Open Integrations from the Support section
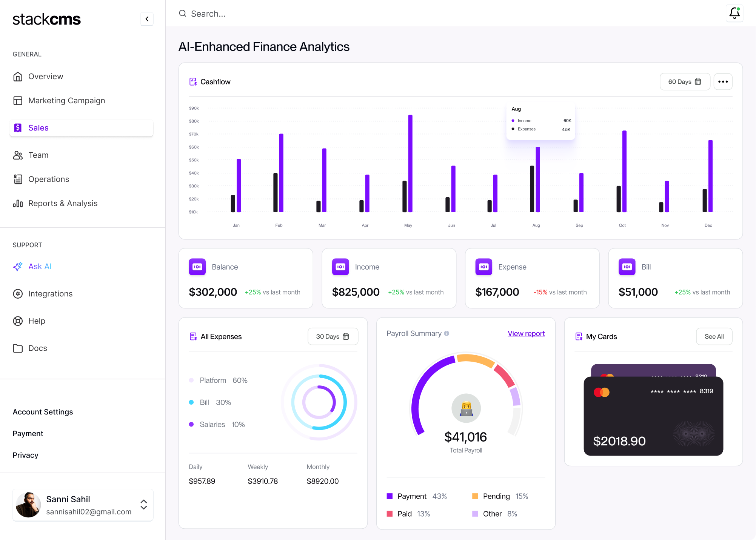The width and height of the screenshot is (756, 540). 50,294
